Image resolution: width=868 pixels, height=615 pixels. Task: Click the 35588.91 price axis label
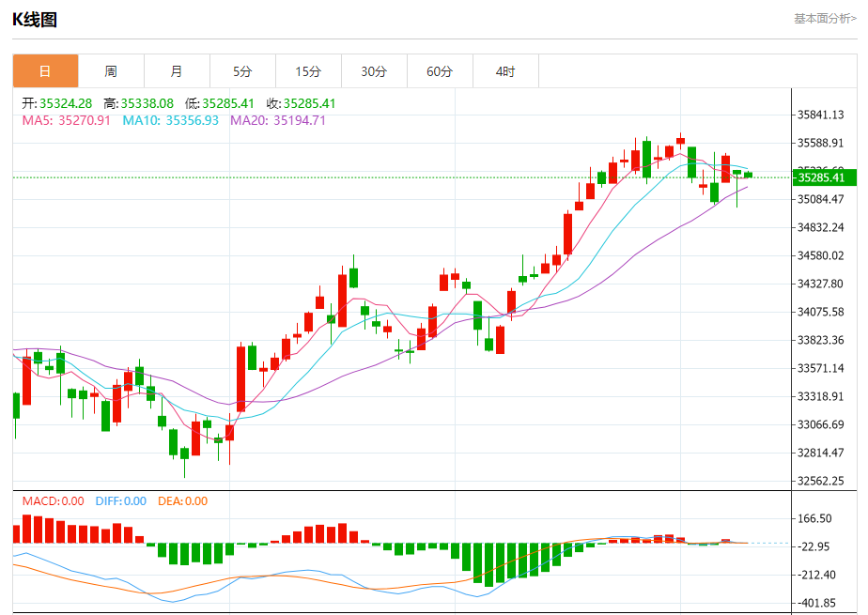click(820, 144)
